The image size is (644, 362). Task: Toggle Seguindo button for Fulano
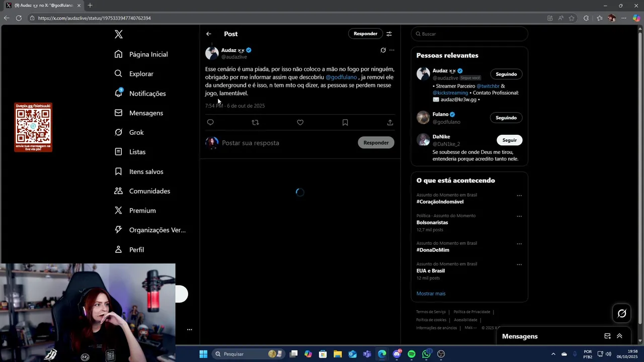pos(506,118)
